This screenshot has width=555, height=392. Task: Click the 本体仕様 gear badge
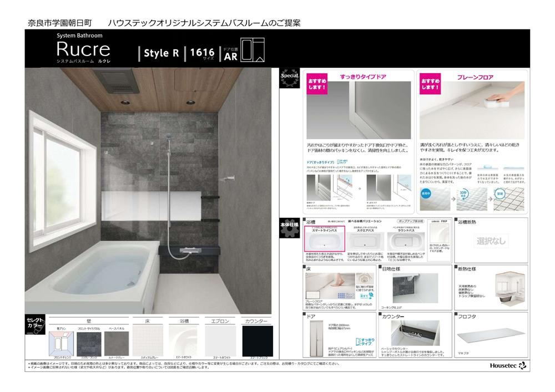click(x=290, y=228)
